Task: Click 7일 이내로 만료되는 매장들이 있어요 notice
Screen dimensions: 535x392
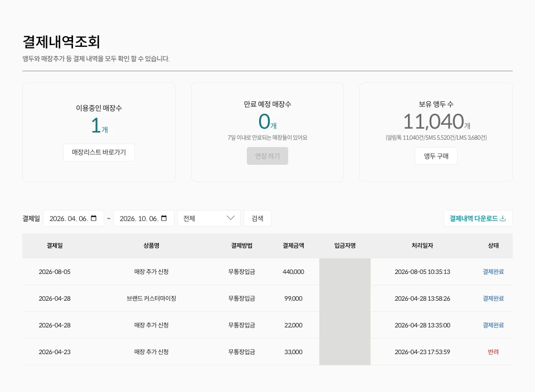Action: (x=267, y=138)
